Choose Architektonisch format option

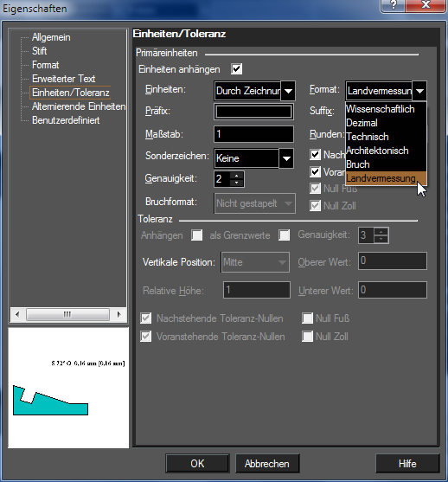tap(386, 151)
